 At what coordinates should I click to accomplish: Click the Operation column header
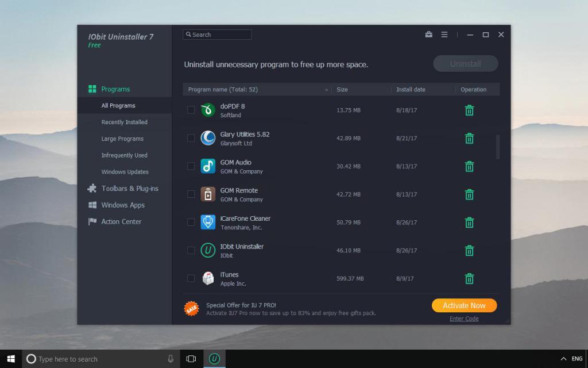(473, 89)
